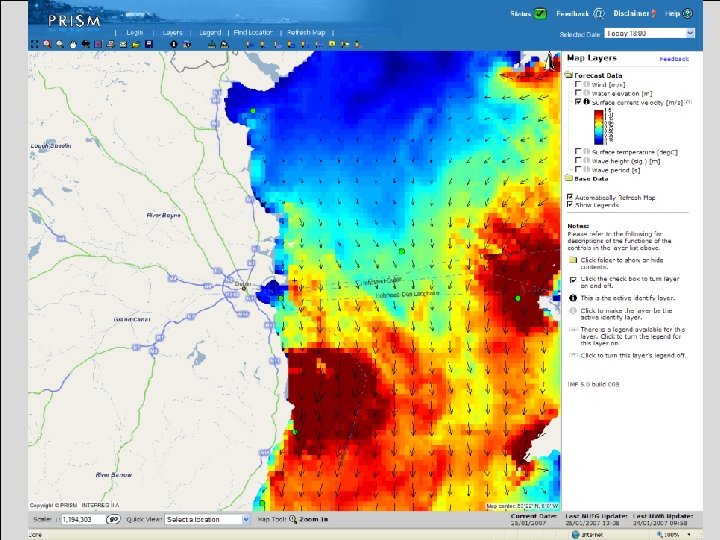Click the zoom to full extent icon
The image size is (720, 540).
click(34, 44)
